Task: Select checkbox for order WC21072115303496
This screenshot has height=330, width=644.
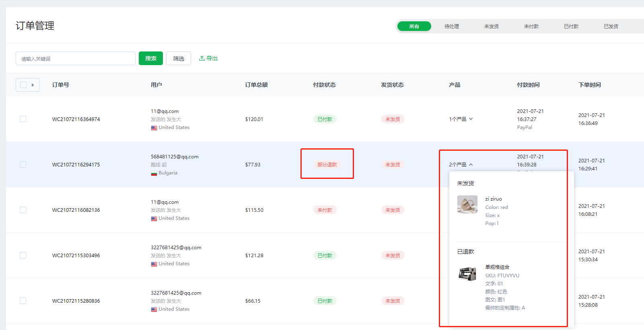Action: (x=23, y=256)
